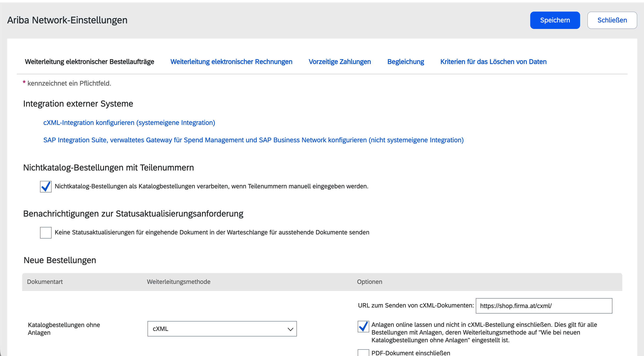Click the Ariba Network-Einstellungen page title
The height and width of the screenshot is (356, 644).
[67, 20]
